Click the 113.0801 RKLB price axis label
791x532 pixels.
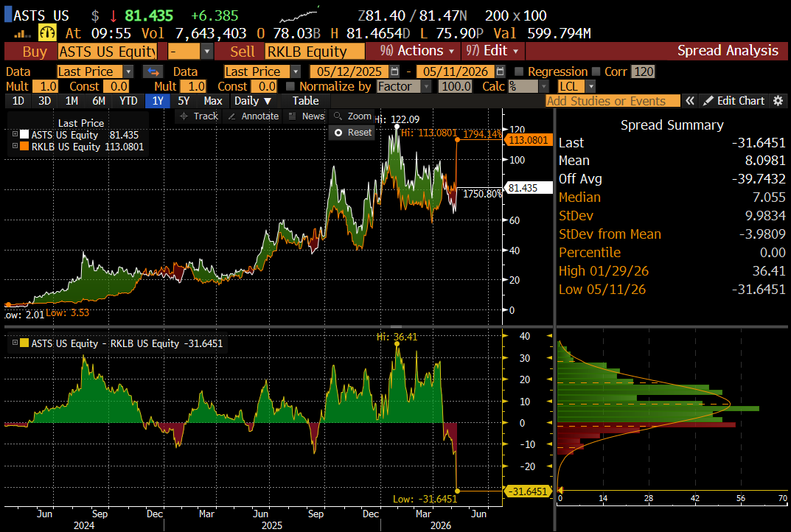528,140
